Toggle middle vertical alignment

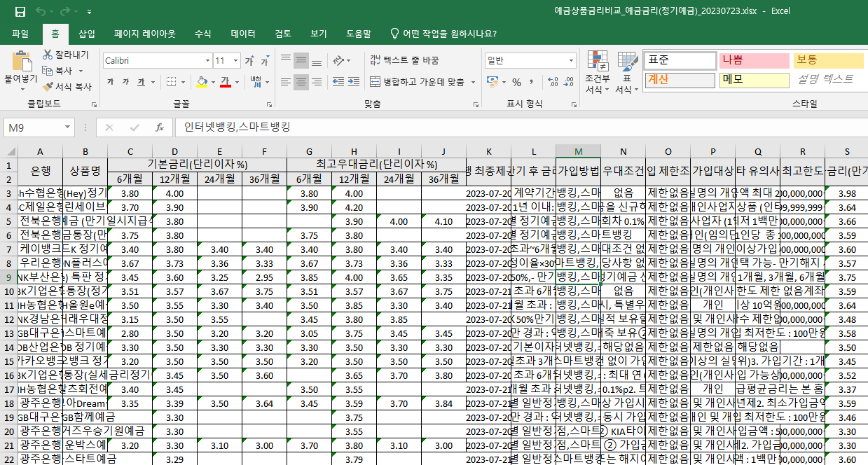(x=301, y=60)
